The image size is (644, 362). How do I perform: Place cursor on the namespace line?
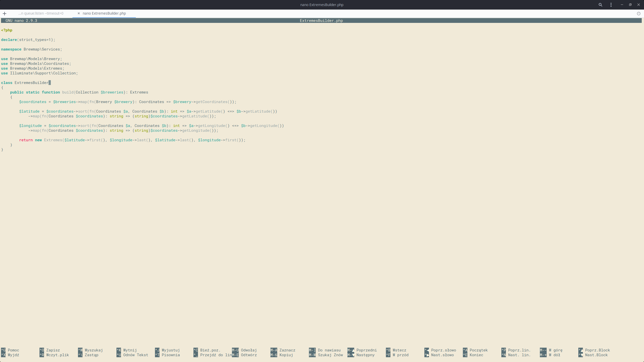pos(31,49)
